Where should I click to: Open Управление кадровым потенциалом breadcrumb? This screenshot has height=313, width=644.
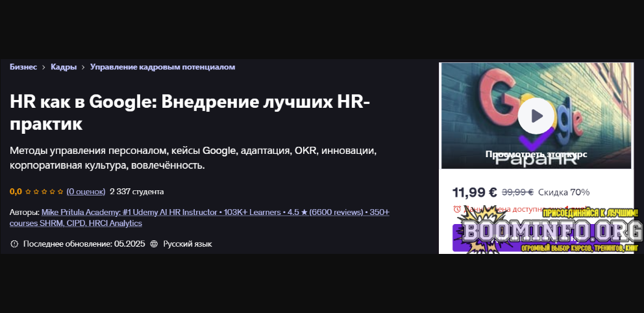coord(163,67)
